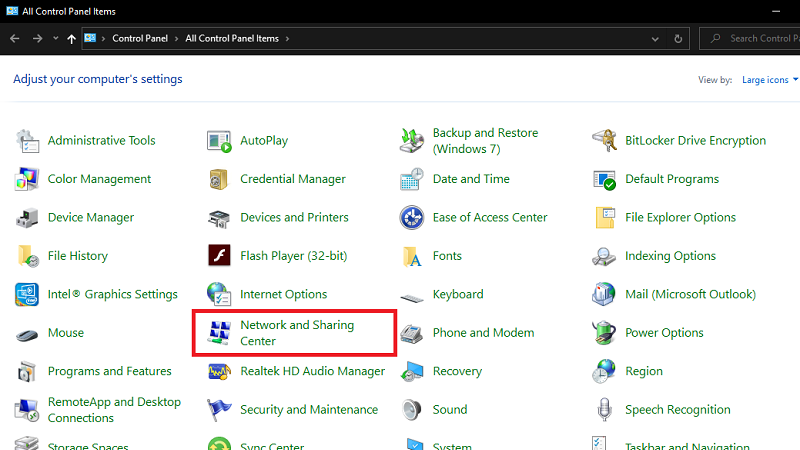Viewport: 800px width, 450px height.
Task: Expand the chevron after Control Panel breadcrumb
Action: click(177, 39)
